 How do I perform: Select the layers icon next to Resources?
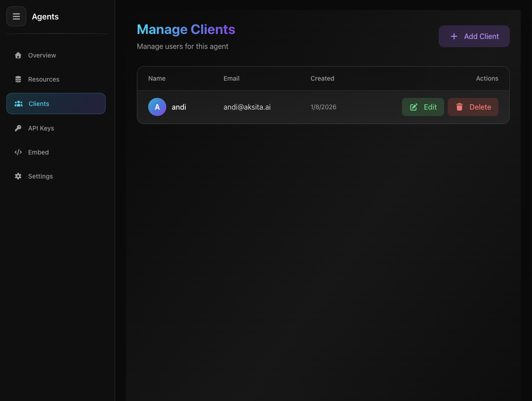[18, 79]
